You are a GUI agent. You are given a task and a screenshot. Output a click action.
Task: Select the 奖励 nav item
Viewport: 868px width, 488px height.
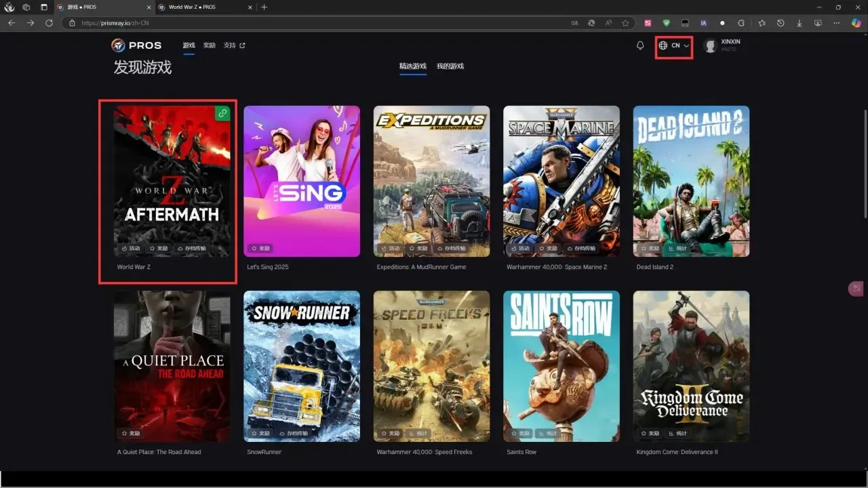210,45
